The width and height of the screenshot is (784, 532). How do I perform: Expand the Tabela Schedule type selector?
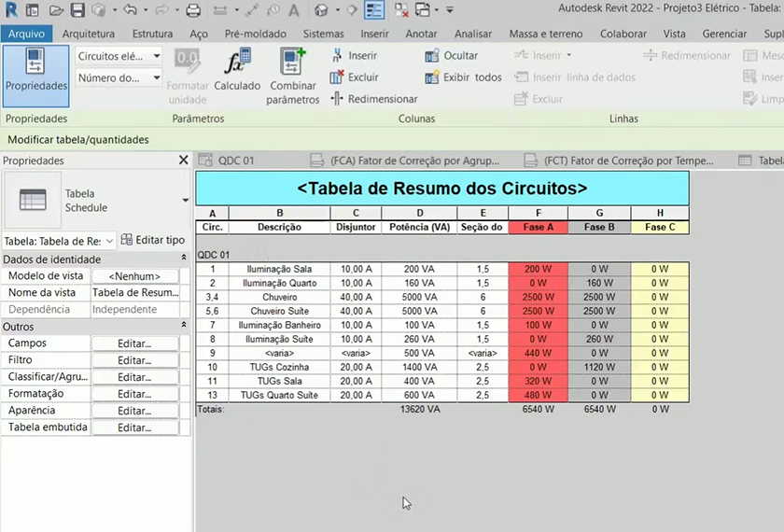(185, 201)
